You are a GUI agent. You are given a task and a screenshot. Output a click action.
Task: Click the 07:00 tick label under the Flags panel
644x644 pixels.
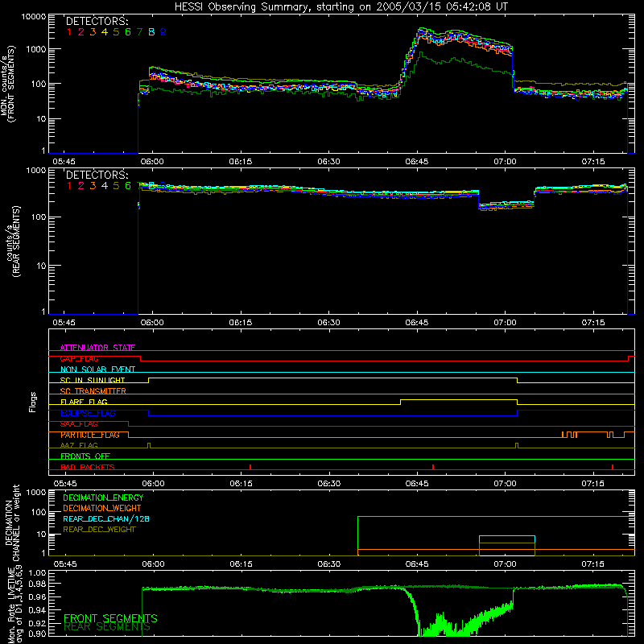506,484
